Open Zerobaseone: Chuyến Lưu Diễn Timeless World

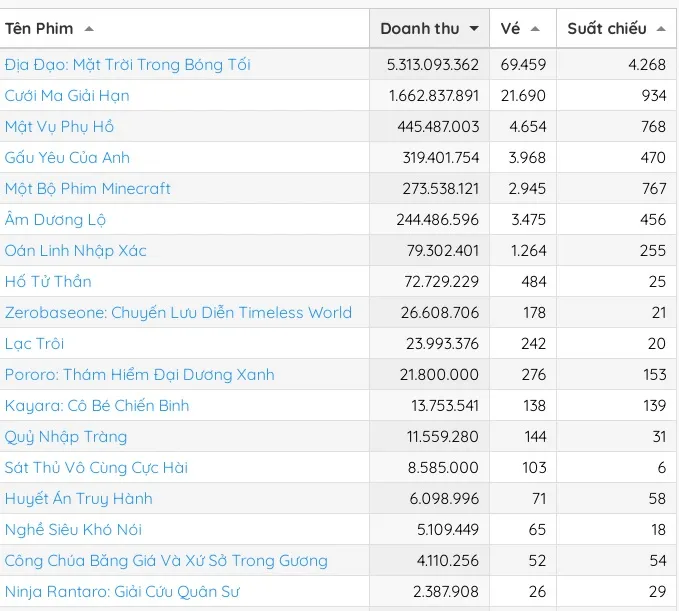[178, 313]
